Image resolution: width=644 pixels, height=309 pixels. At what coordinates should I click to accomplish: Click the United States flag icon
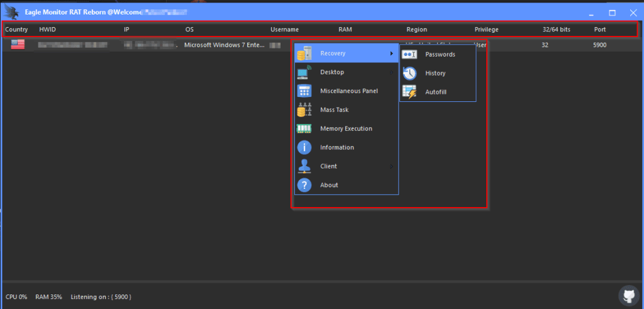[18, 45]
